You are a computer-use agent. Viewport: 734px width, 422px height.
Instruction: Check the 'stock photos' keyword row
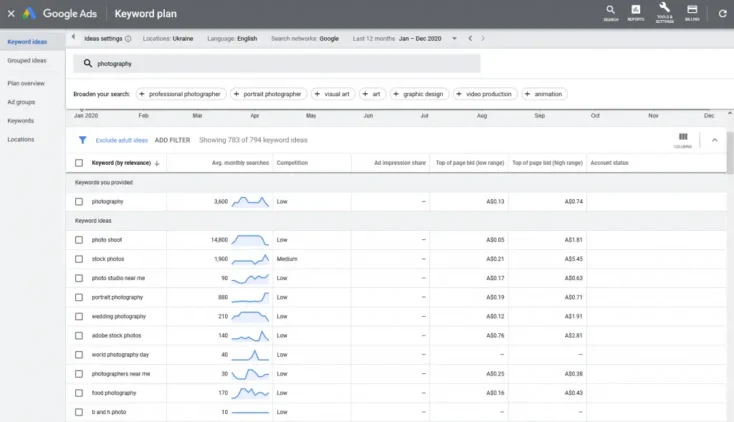tap(79, 259)
